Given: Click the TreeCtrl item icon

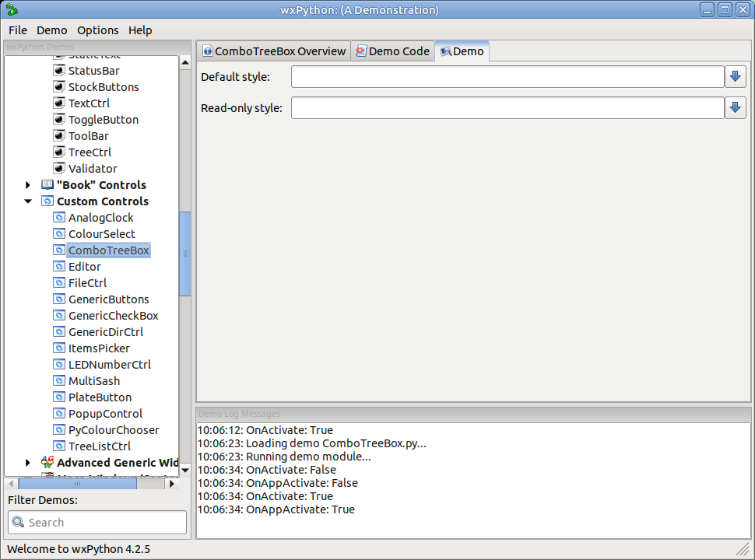Looking at the screenshot, I should pyautogui.click(x=58, y=152).
